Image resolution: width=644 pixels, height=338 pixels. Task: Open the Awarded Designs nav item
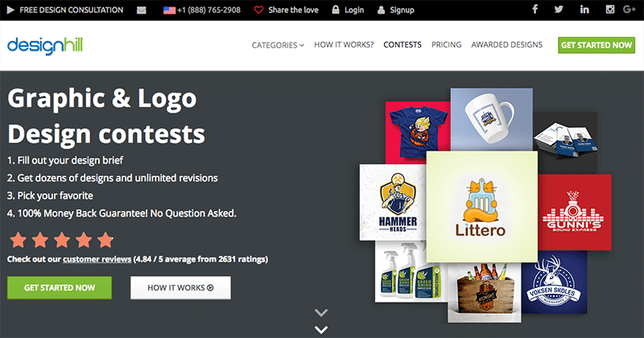pos(507,45)
